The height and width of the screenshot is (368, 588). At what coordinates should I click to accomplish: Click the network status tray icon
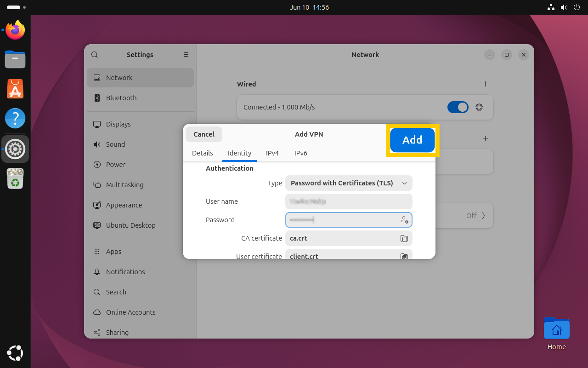click(x=551, y=7)
